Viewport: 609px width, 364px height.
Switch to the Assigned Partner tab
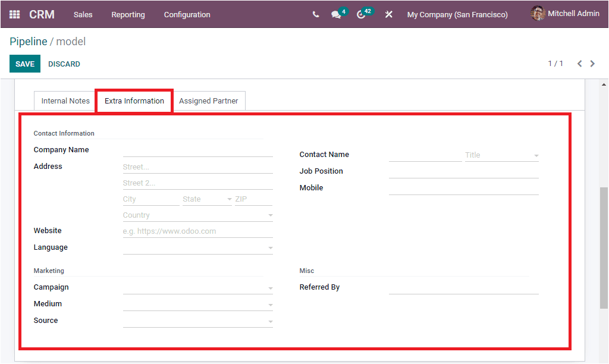(209, 101)
